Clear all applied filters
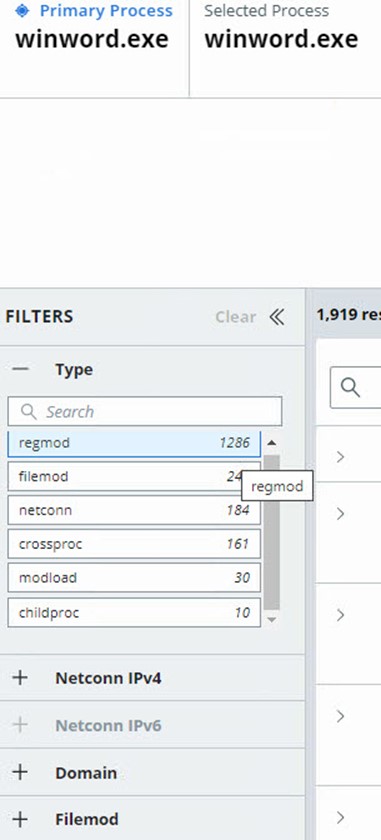The width and height of the screenshot is (381, 840). point(235,317)
